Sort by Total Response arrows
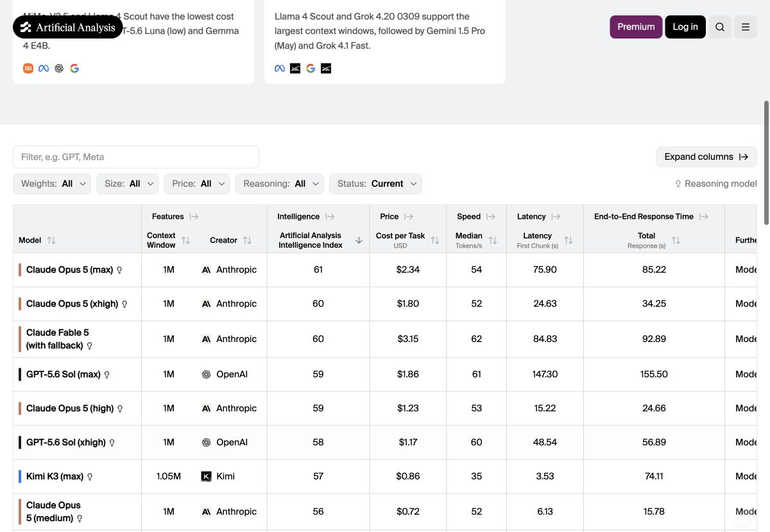Screen dimensions: 770x532 (676, 240)
